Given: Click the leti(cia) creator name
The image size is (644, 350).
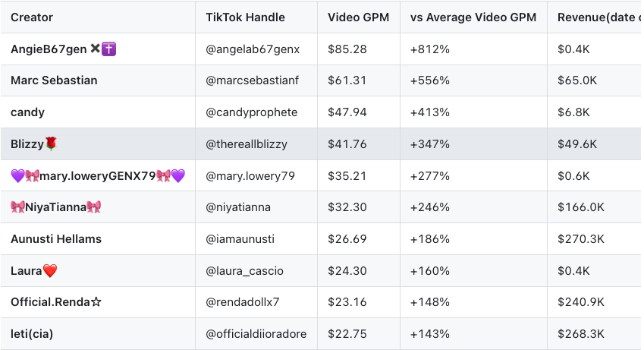Looking at the screenshot, I should (32, 334).
